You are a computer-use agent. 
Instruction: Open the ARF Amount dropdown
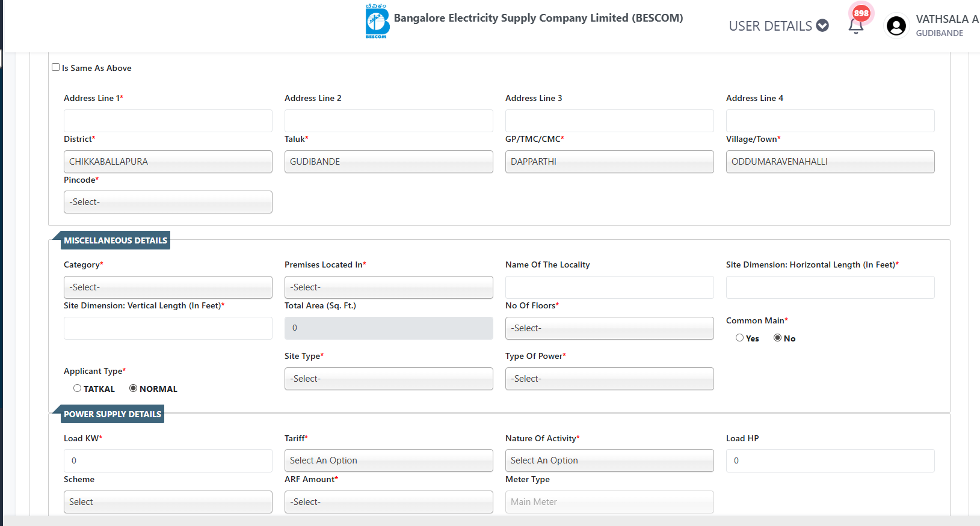pyautogui.click(x=389, y=502)
